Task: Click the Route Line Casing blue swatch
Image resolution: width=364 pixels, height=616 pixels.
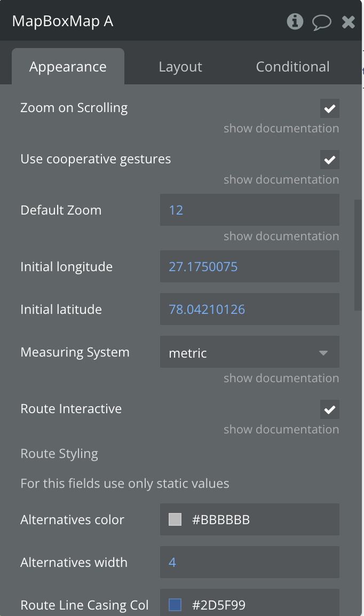Action: coord(175,605)
